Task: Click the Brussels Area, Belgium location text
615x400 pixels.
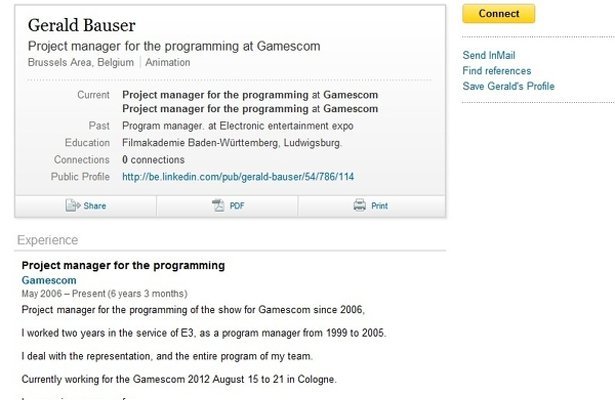Action: click(x=81, y=62)
